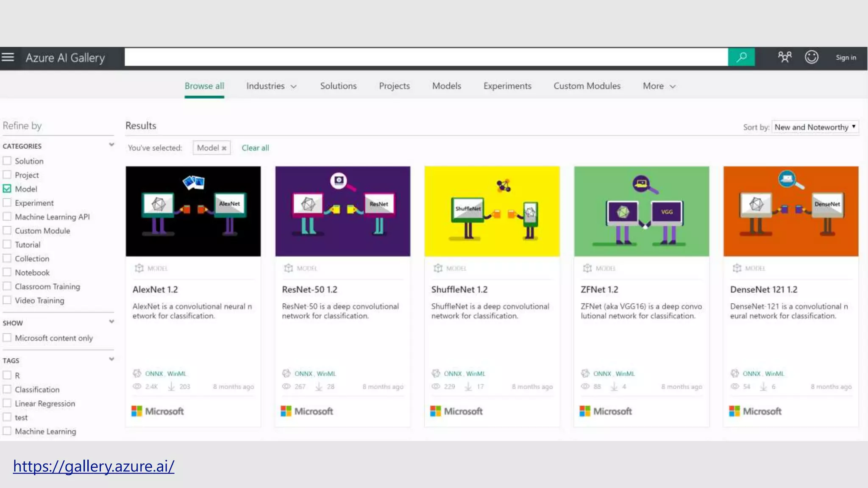Image resolution: width=868 pixels, height=488 pixels.
Task: Click the WinML tag on ShuffleNet card
Action: [476, 374]
